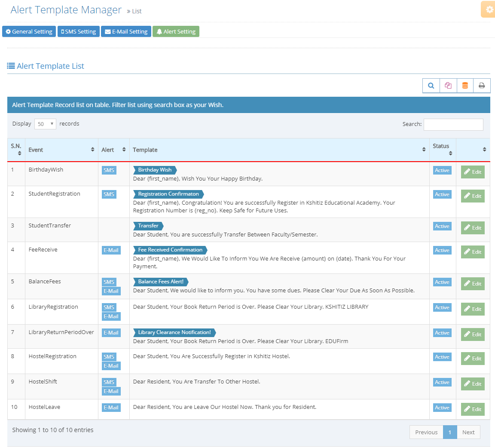Sort table by Status column

443,150
